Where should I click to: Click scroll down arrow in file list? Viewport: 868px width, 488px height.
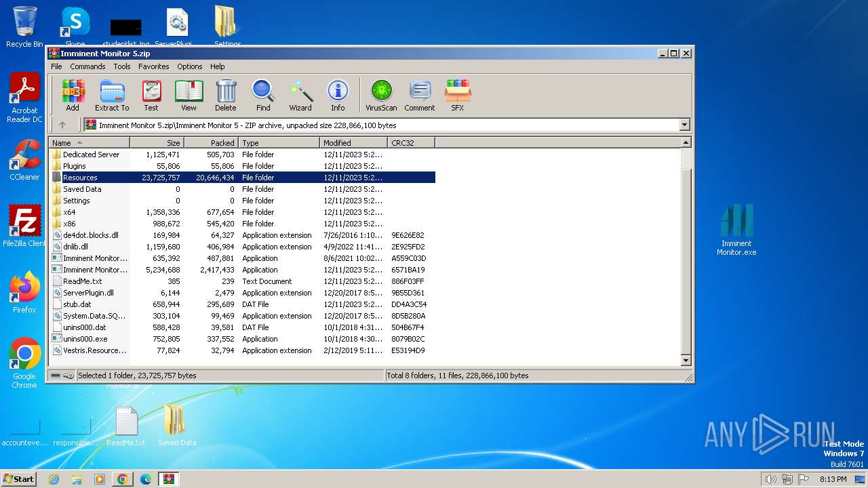click(686, 361)
